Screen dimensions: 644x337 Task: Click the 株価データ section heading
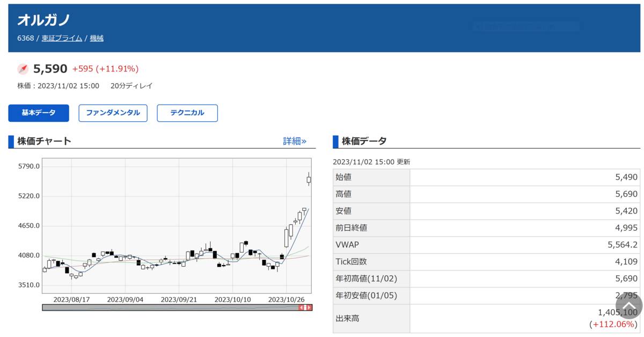tap(364, 141)
